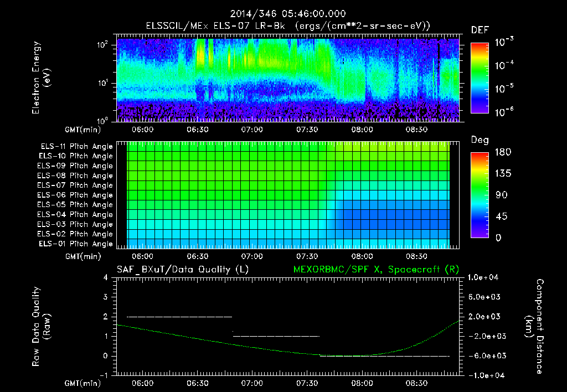The height and width of the screenshot is (392, 567).
Task: Click the ELS-03 Pitch Angle row label
Action: click(75, 225)
